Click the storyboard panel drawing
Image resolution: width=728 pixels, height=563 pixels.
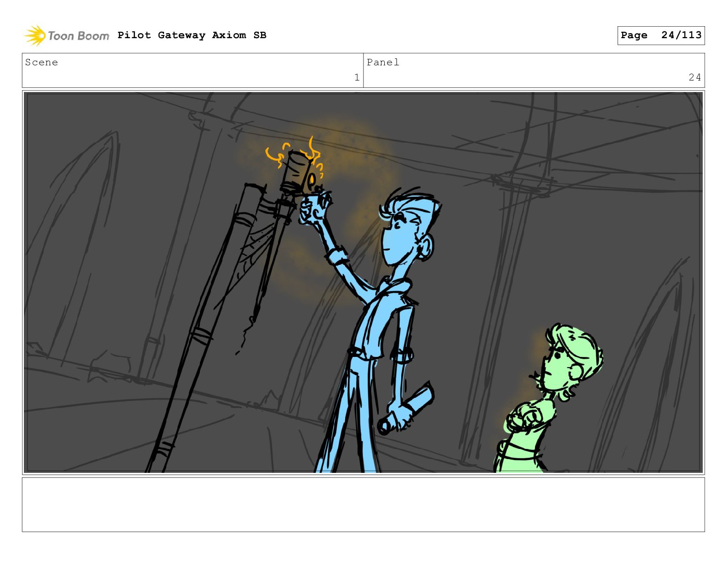click(364, 282)
